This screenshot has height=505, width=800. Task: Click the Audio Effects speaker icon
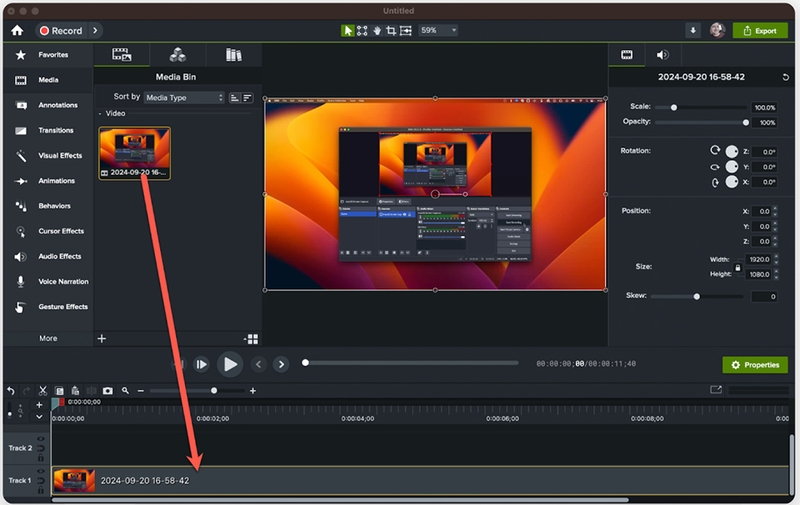(x=20, y=257)
